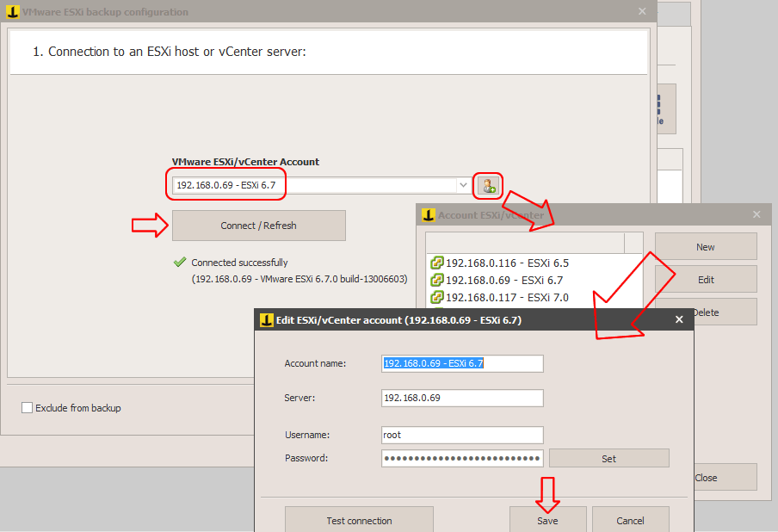Screen dimensions: 778x532
Task: Open the VMware ESXi/vCenter Account dropdown
Action: tap(463, 185)
